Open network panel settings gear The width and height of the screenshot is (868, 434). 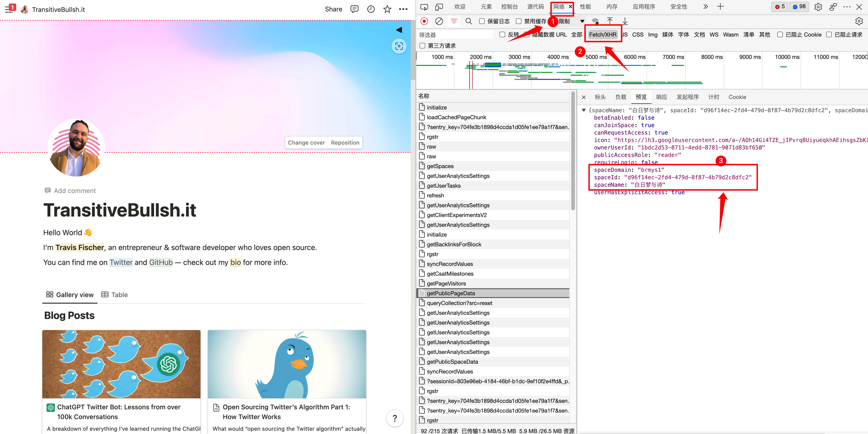(x=859, y=21)
